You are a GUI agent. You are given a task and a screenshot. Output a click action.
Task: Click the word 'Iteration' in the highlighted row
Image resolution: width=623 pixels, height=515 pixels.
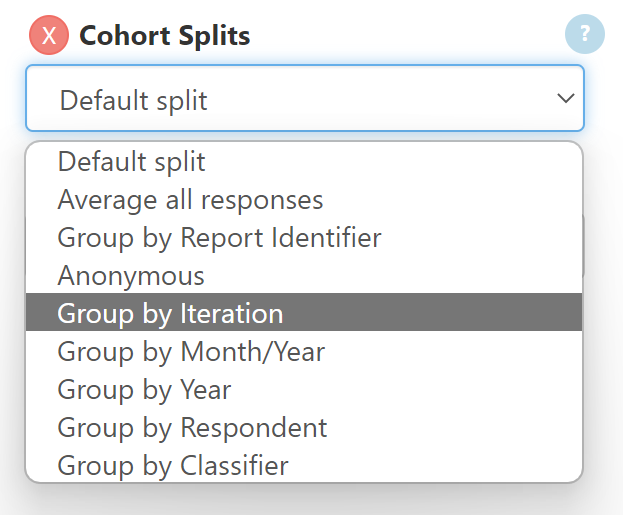[232, 314]
